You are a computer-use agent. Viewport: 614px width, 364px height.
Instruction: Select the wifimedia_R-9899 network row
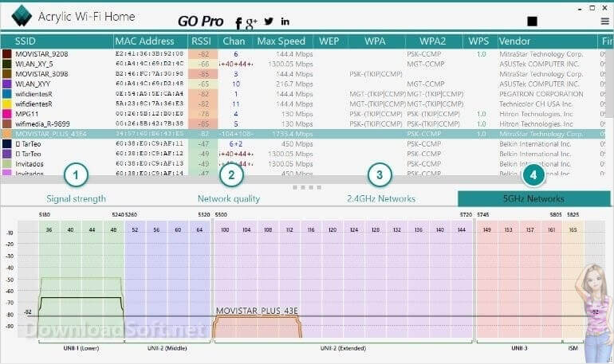304,124
